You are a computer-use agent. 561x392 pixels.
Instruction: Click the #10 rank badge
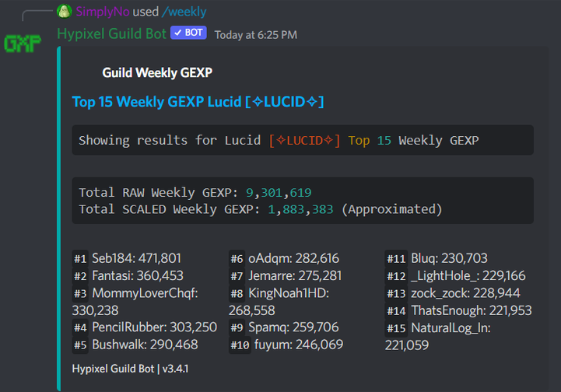240,345
